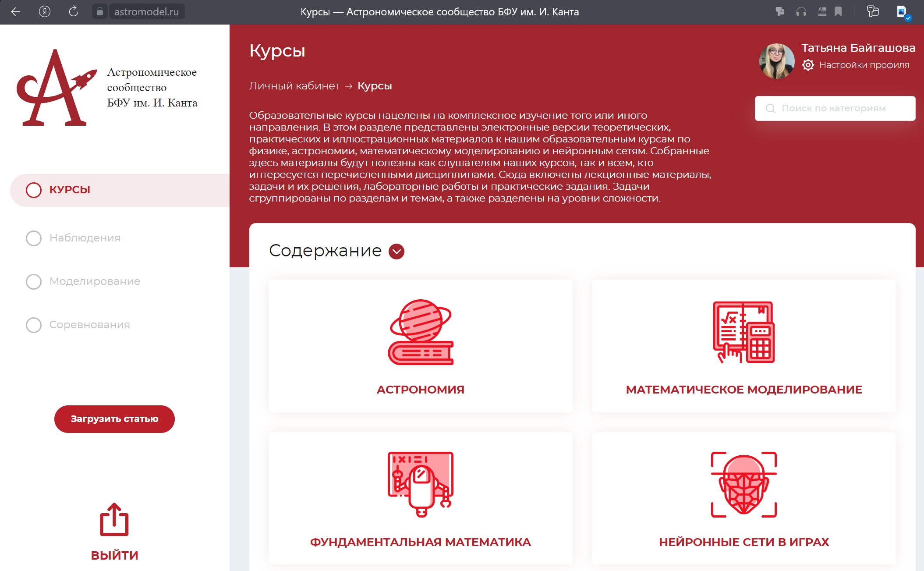This screenshot has height=571, width=924.
Task: Click the logout share-arrow icon
Action: tap(114, 520)
